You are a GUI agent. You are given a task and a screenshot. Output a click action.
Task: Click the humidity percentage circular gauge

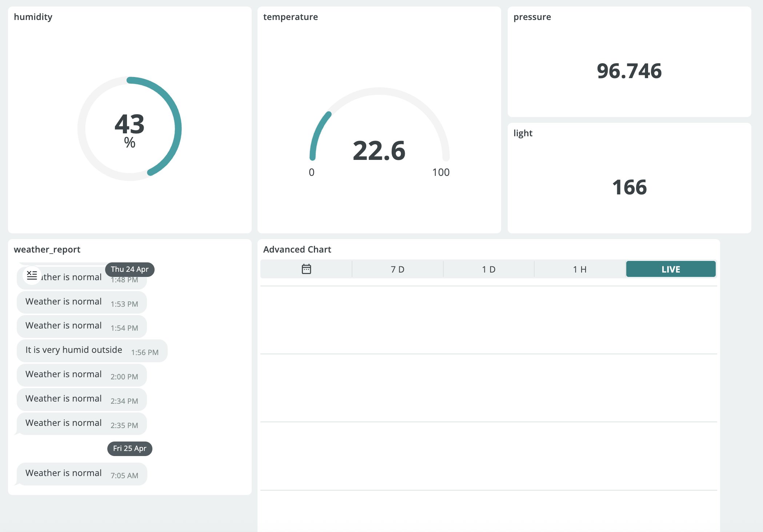[129, 129]
